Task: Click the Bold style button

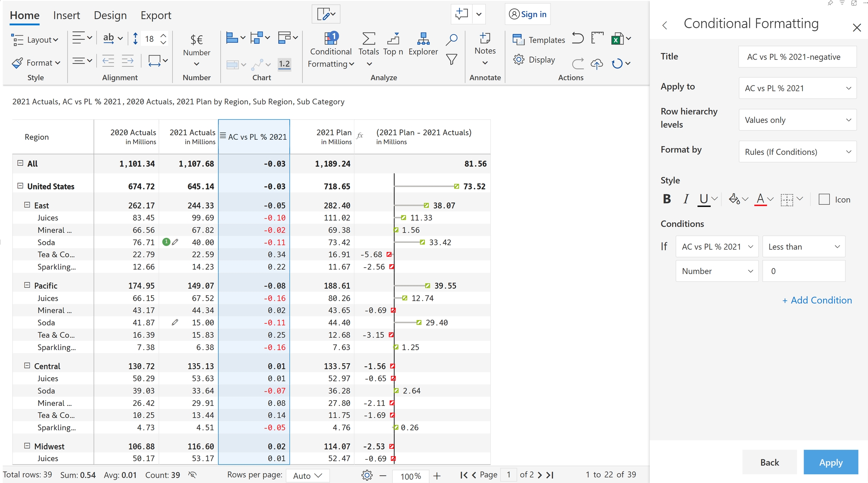Action: (666, 199)
